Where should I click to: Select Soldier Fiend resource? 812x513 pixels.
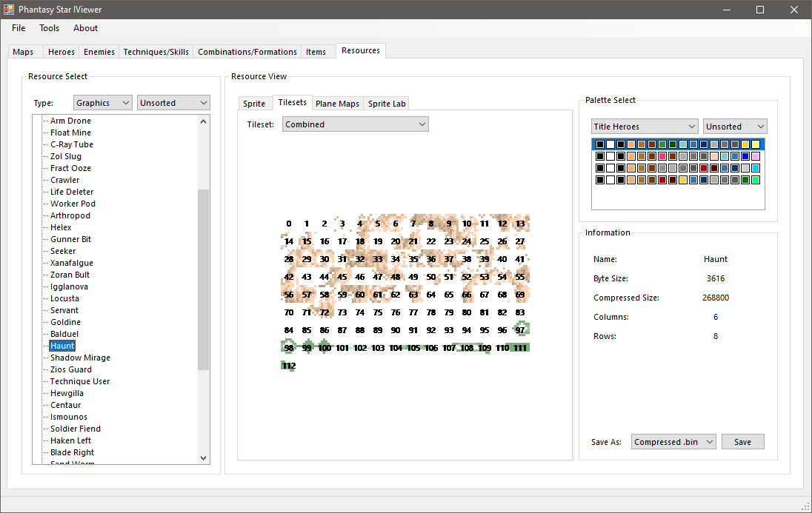coord(75,429)
